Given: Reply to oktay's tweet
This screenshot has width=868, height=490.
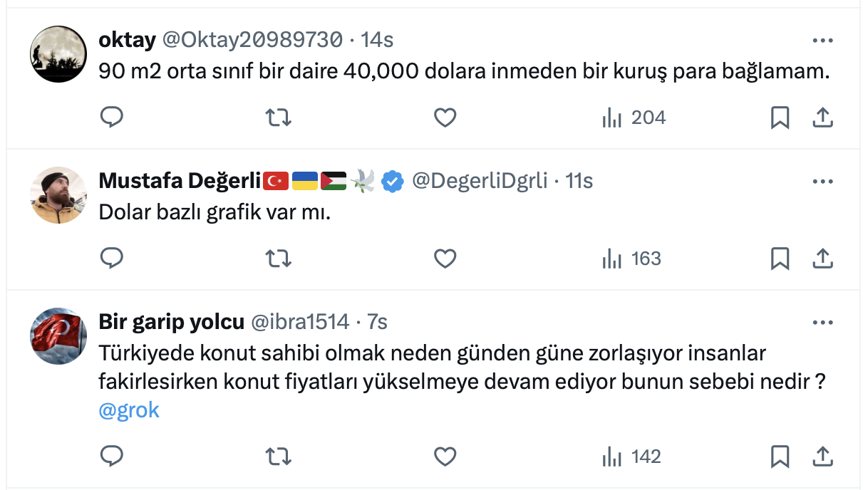Looking at the screenshot, I should point(112,117).
